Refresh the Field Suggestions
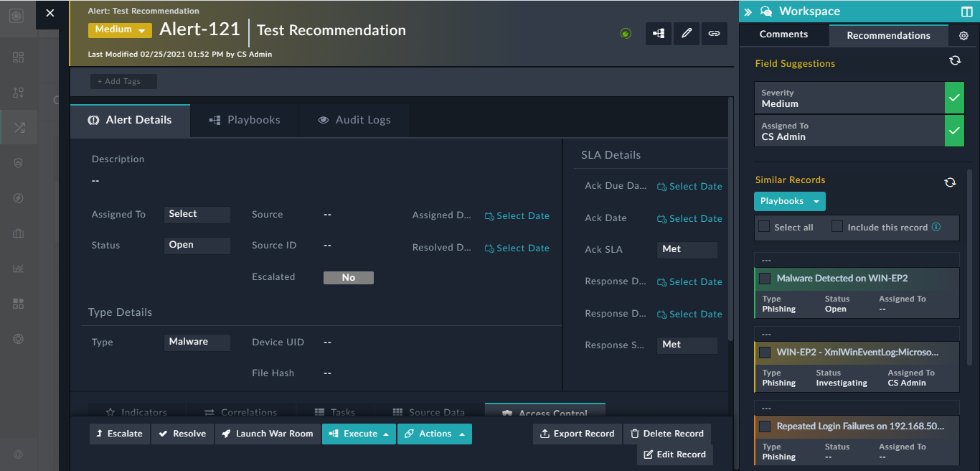 tap(955, 61)
